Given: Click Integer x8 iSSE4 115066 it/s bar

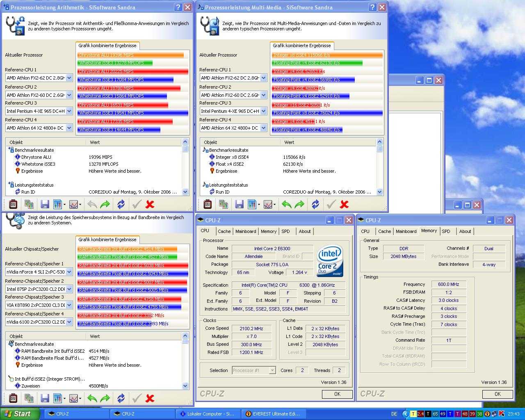Looking at the screenshot, I should tap(327, 55).
